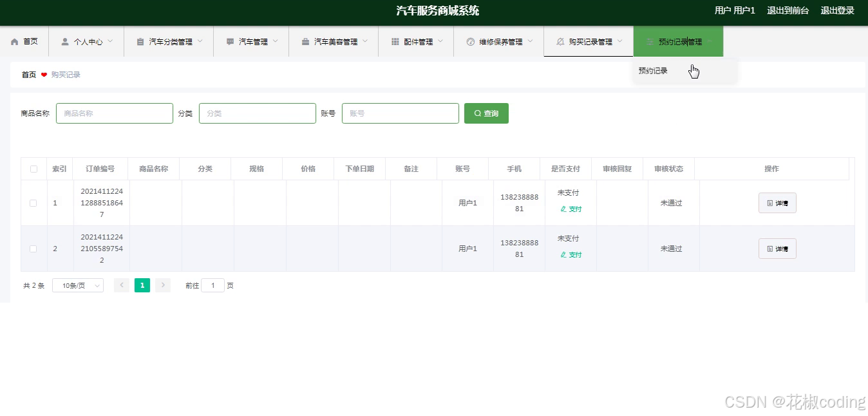868x416 pixels.
Task: Click the red heart breadcrumb icon
Action: [44, 75]
